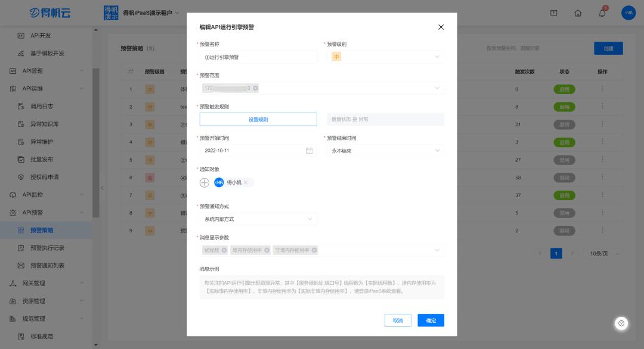Click the plus icon to add notification recipient
Viewport: 644px width, 349px height.
click(x=204, y=183)
